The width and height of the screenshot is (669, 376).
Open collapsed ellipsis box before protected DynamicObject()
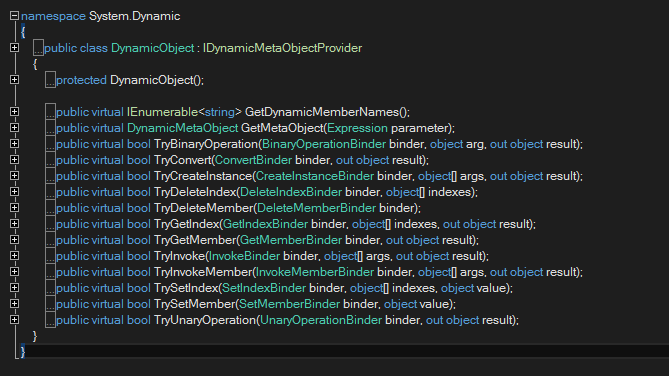click(x=50, y=80)
